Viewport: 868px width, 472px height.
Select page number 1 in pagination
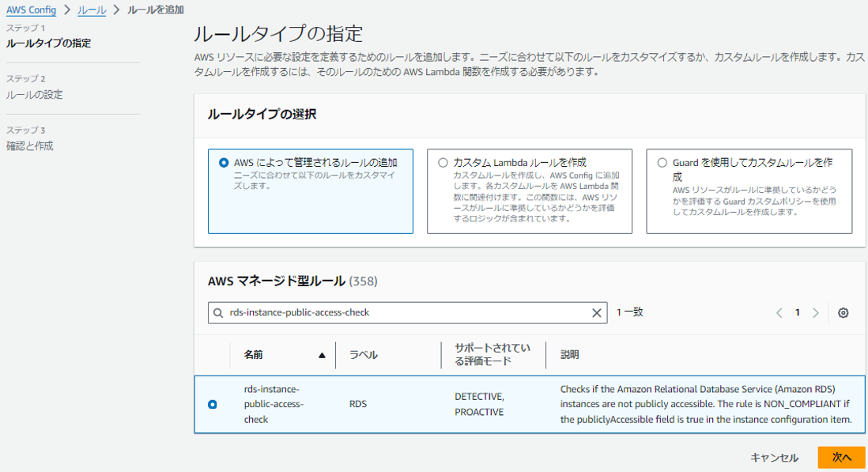pos(797,312)
